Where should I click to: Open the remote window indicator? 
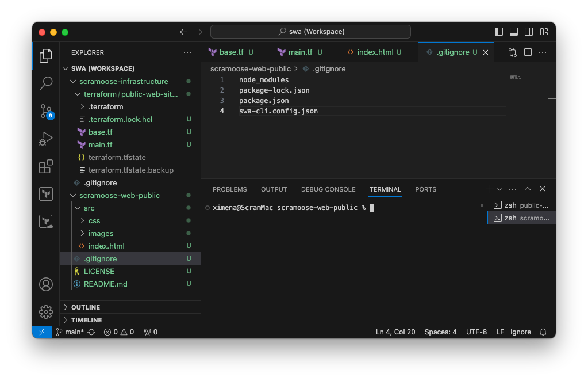[x=42, y=332]
